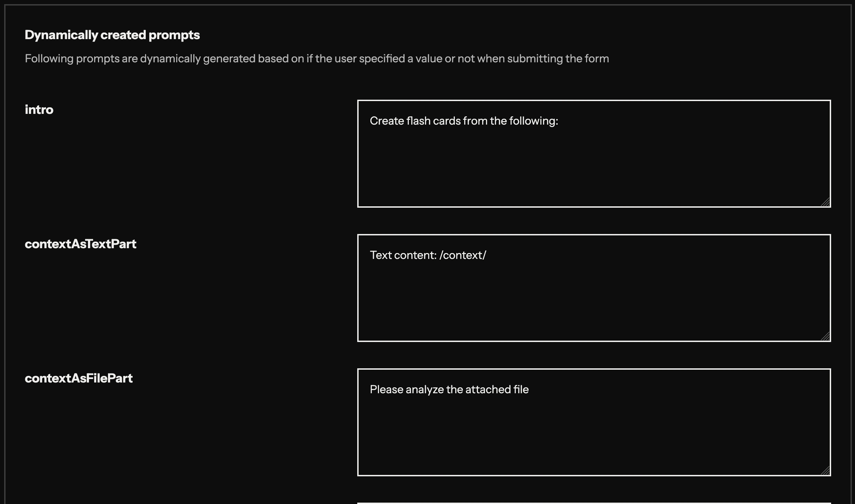Focus the contextAsTextPart prompt text area
The height and width of the screenshot is (504, 855).
point(594,297)
